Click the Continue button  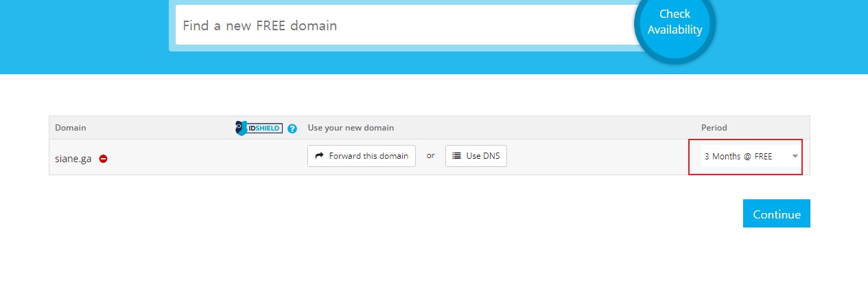click(777, 214)
